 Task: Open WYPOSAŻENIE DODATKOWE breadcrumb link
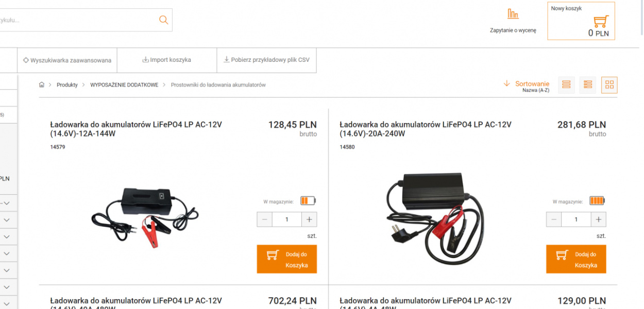tap(124, 85)
